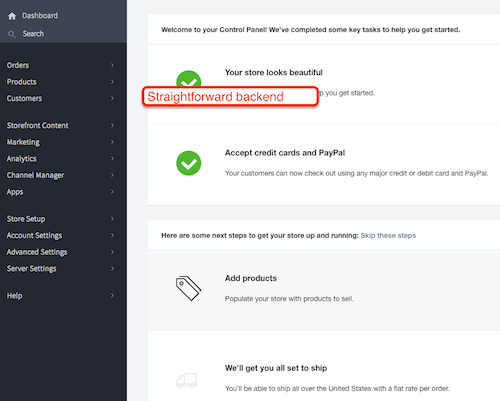Select the Apps sidebar item

(15, 192)
